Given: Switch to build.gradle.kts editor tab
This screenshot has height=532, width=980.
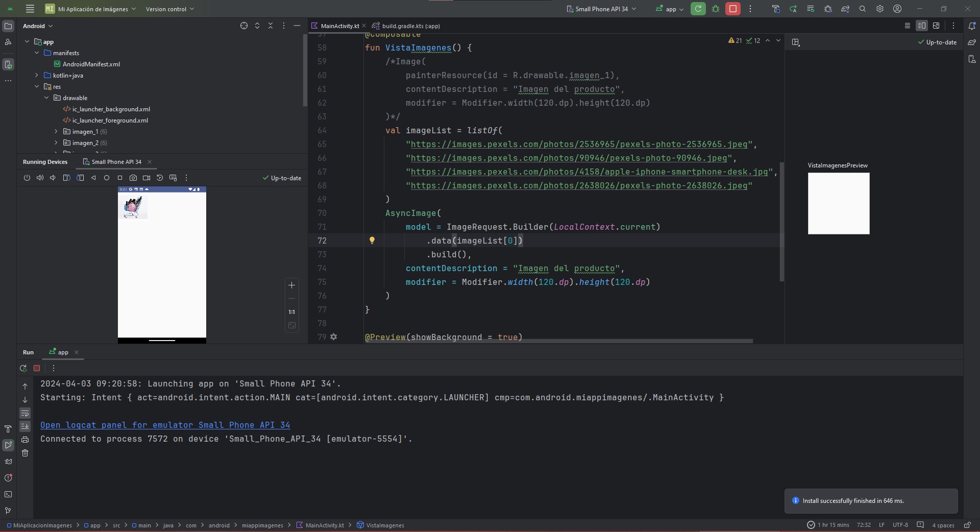Looking at the screenshot, I should coord(410,26).
